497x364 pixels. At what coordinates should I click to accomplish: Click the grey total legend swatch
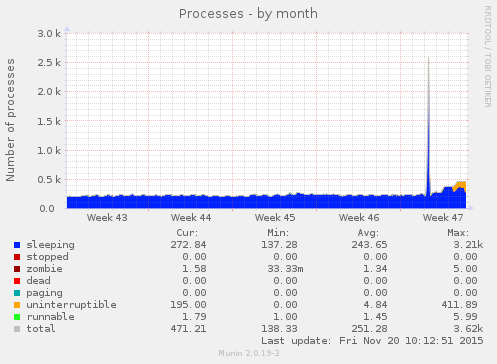(17, 329)
